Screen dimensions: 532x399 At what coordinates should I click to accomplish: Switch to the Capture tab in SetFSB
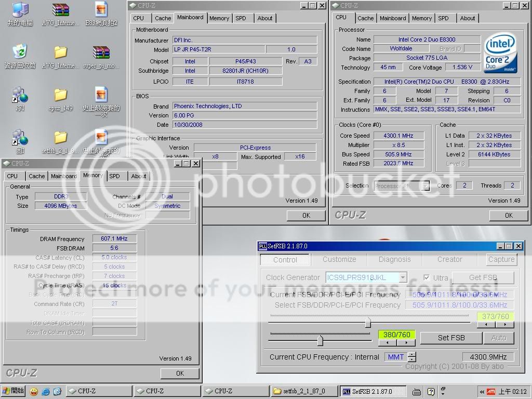point(501,260)
